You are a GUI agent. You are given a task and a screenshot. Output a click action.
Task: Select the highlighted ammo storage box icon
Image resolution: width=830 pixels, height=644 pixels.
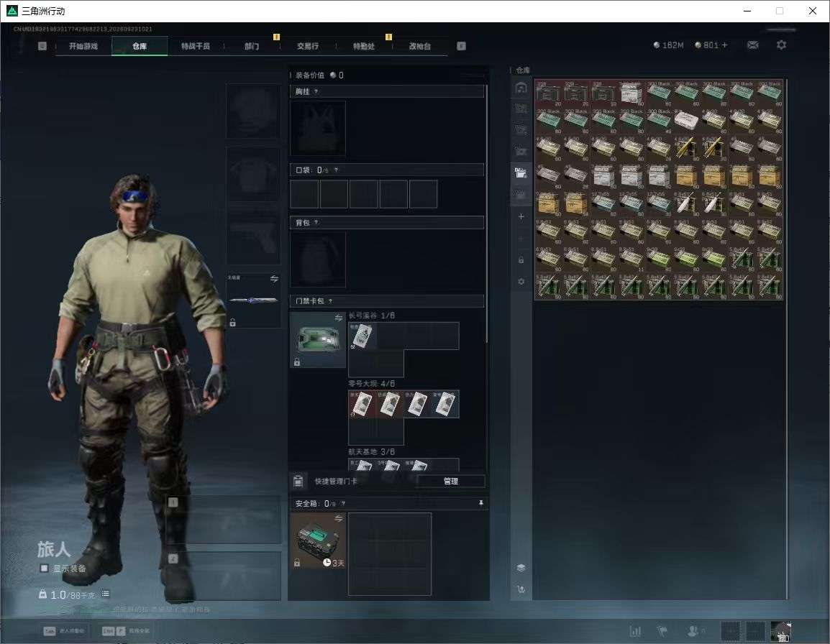point(521,172)
